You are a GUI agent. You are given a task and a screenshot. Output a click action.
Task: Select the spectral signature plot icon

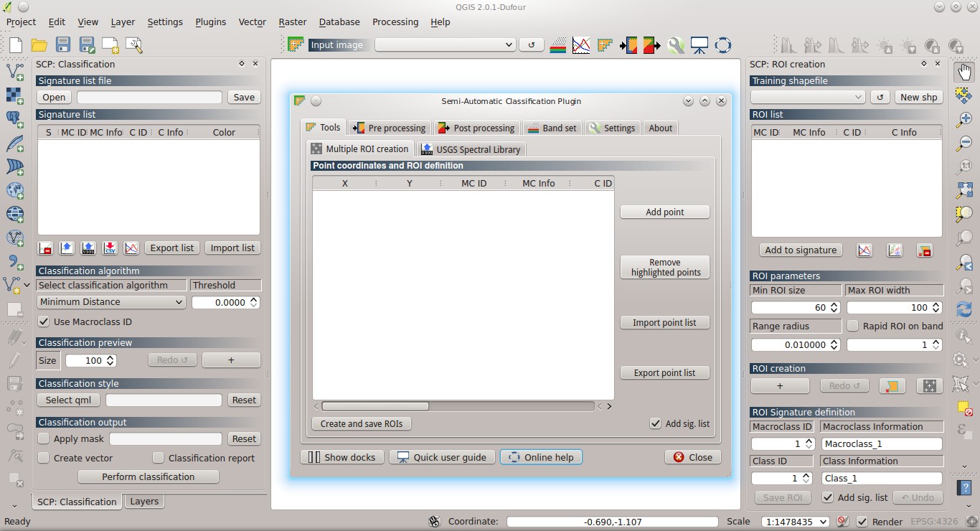tap(580, 44)
